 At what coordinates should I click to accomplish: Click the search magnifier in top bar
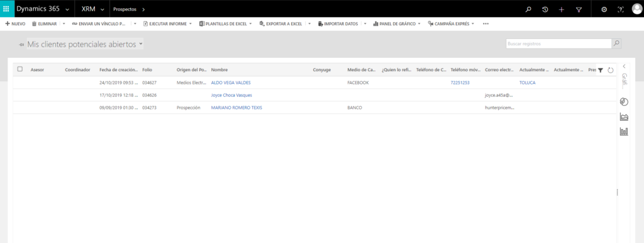coord(528,9)
